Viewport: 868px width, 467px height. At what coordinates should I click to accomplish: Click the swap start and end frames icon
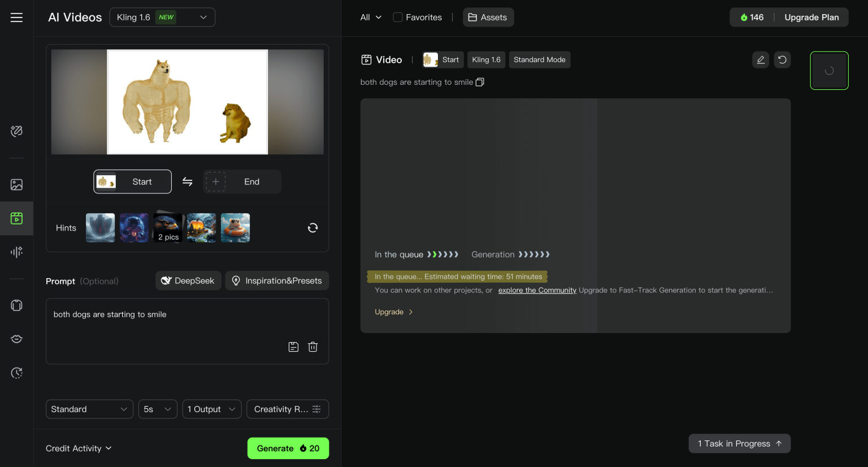click(x=187, y=181)
